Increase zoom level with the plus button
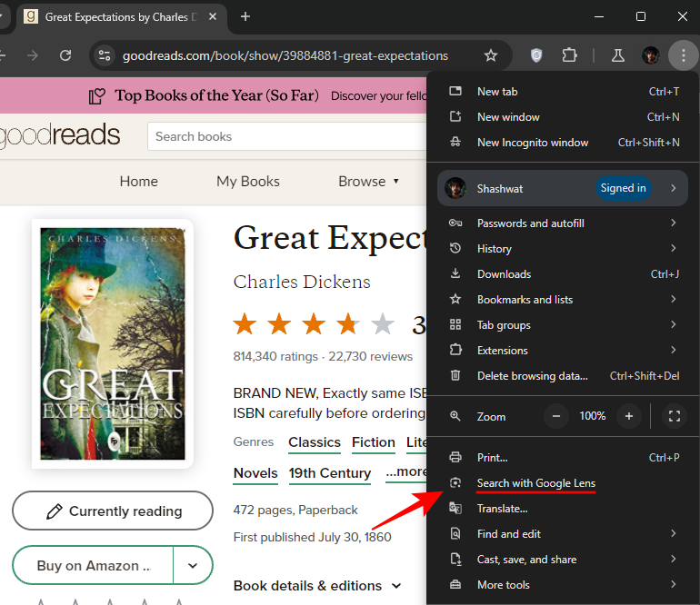 628,416
